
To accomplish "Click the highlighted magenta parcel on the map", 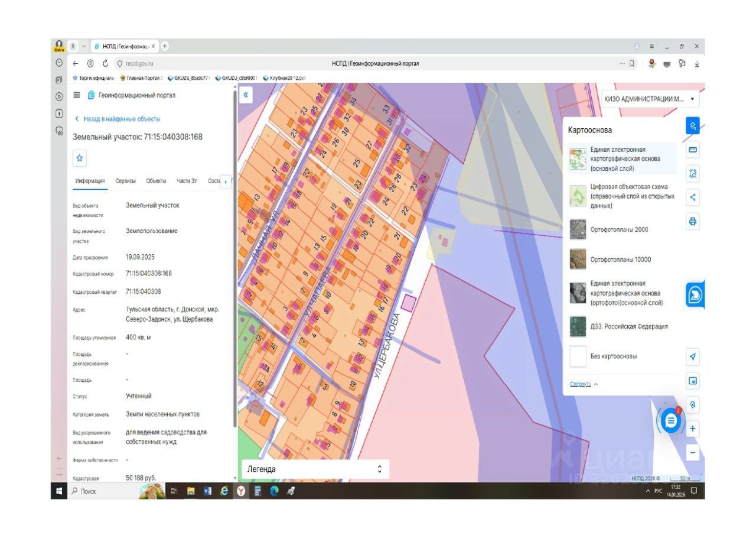I will coord(409,304).
